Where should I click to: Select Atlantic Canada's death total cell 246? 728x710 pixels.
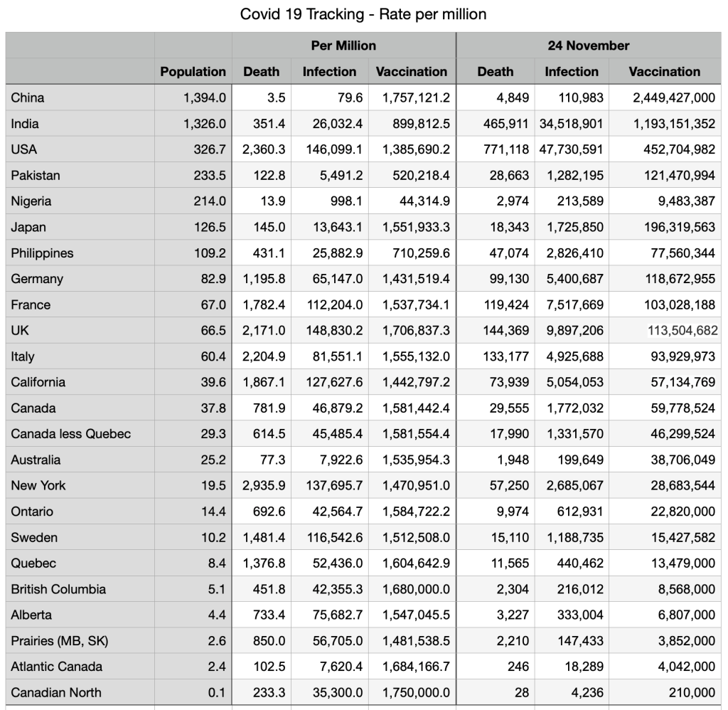519,667
